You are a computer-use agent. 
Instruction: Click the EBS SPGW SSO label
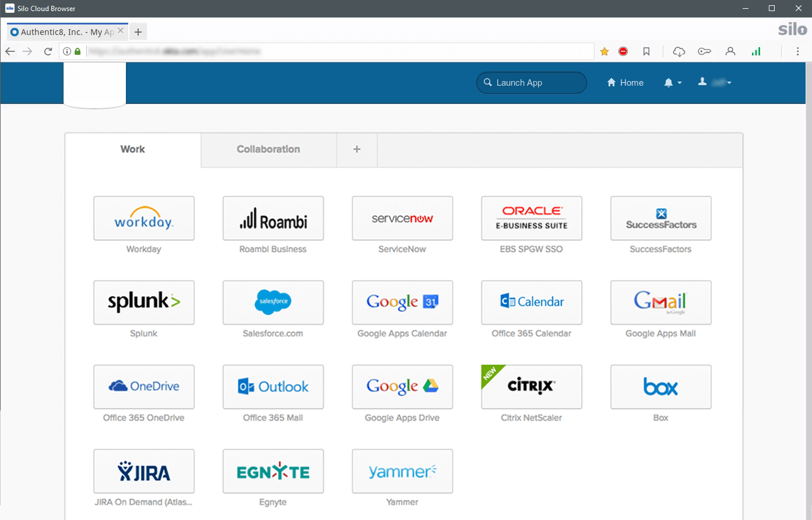coord(532,249)
